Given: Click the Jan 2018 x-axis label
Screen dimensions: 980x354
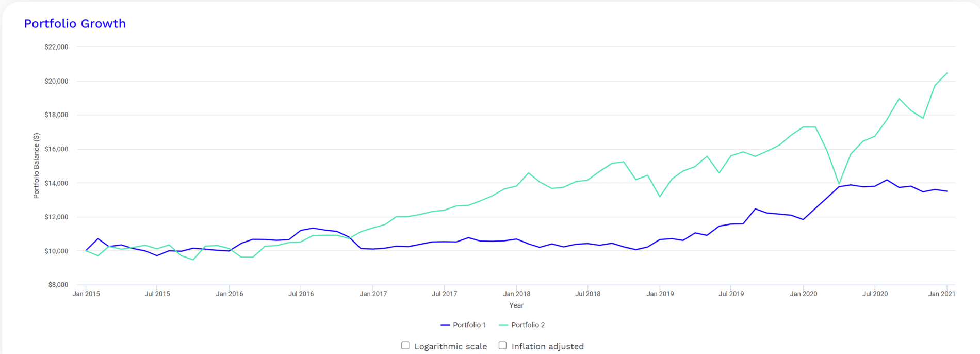Looking at the screenshot, I should coord(516,294).
